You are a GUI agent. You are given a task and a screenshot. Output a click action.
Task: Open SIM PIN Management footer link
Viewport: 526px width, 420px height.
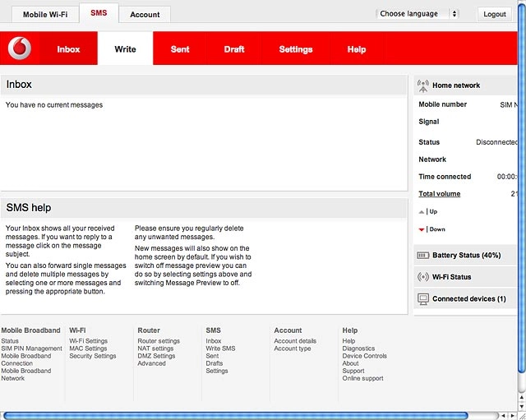[x=31, y=348]
